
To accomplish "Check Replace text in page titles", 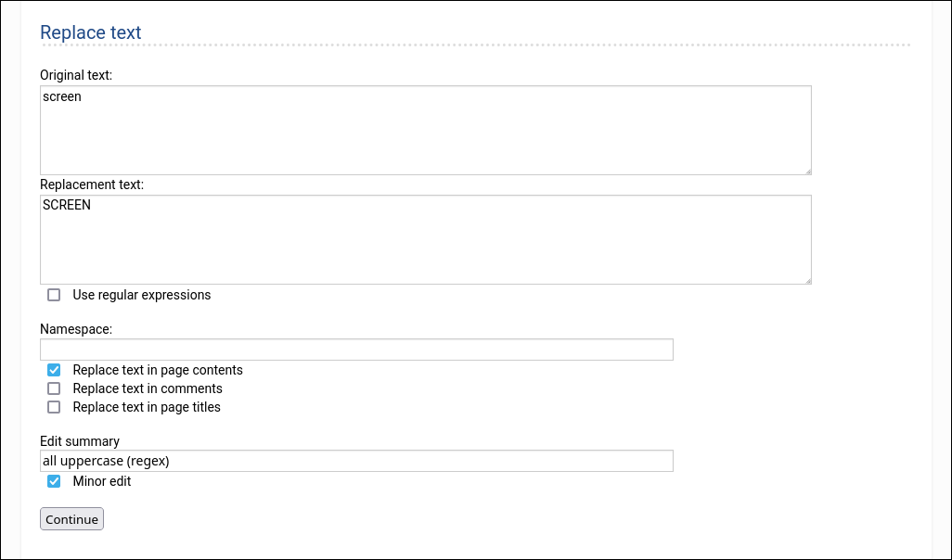I will 54,407.
